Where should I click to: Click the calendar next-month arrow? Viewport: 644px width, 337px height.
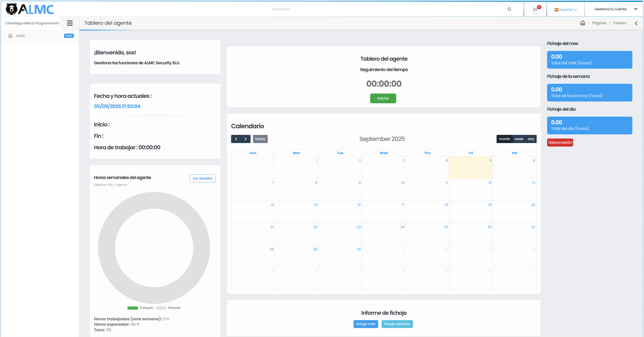tap(246, 139)
